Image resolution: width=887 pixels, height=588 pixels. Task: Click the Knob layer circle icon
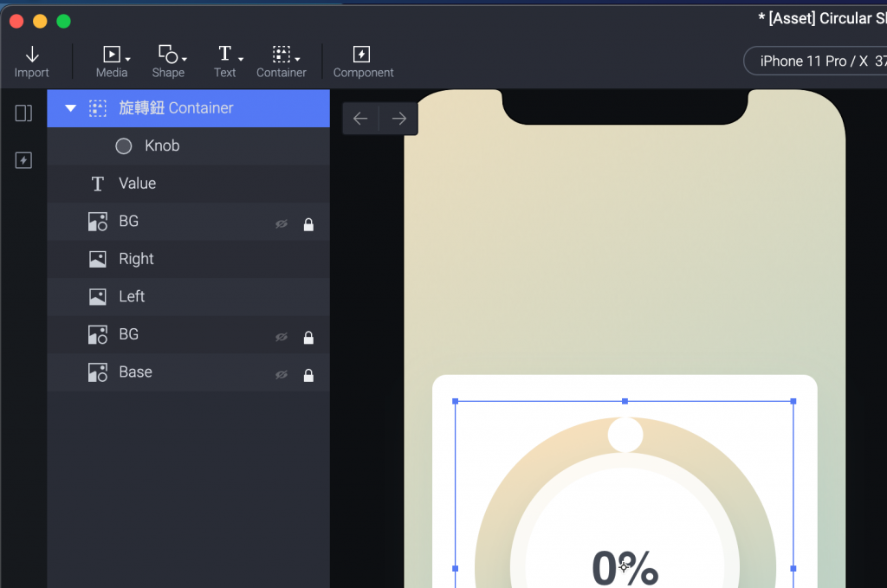click(123, 145)
